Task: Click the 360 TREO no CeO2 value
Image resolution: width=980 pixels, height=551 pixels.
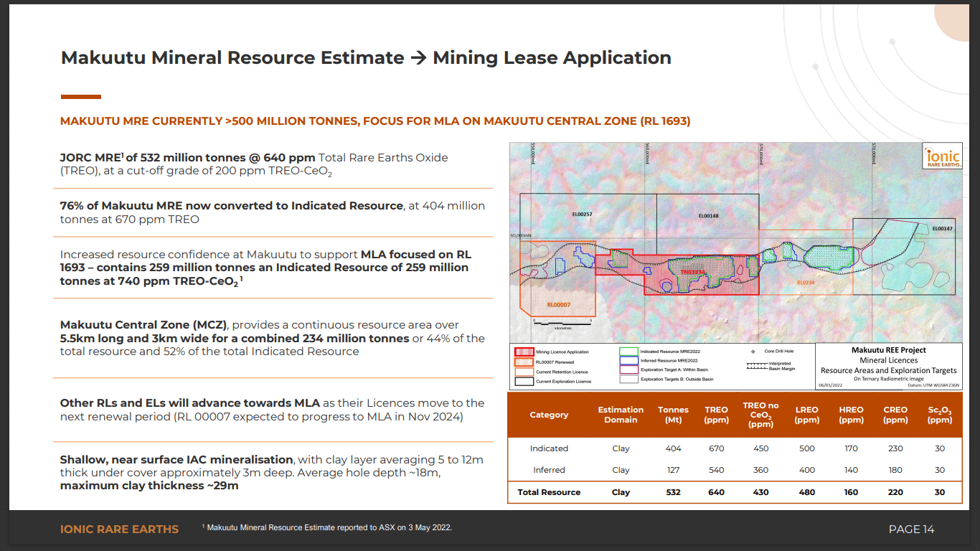Action: [760, 470]
